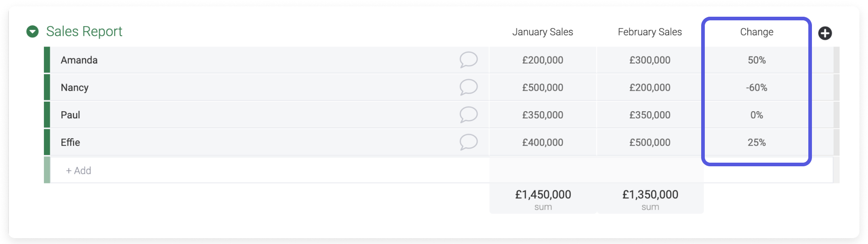Screen dimensions: 868x244
Task: Click the January Sales column header
Action: 542,32
